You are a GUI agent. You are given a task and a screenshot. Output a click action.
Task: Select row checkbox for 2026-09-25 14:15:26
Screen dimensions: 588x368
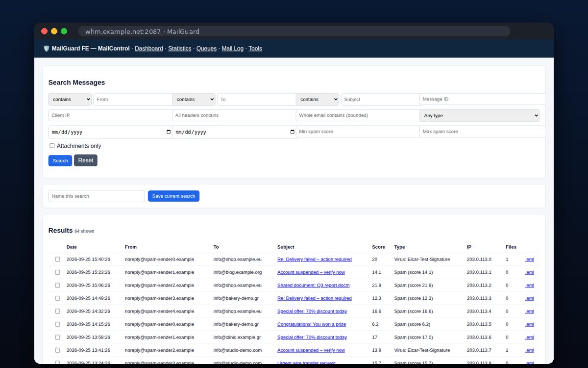[x=57, y=324]
